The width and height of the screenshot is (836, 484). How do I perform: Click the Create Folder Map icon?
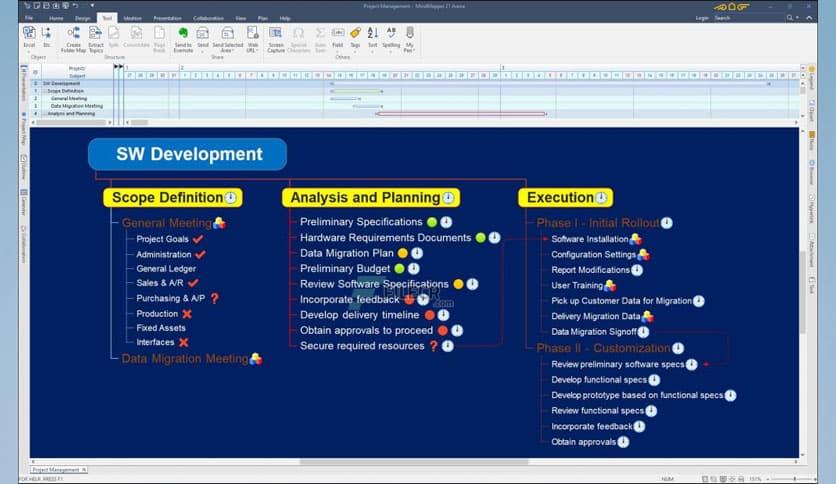[73, 34]
